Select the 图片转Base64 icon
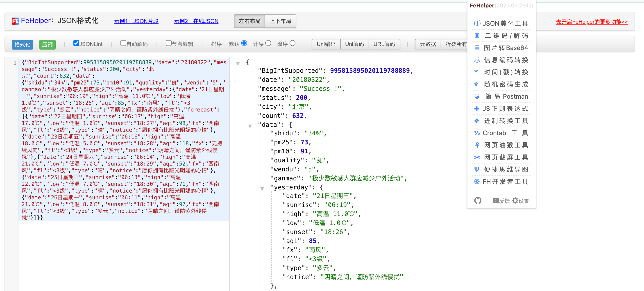 477,48
